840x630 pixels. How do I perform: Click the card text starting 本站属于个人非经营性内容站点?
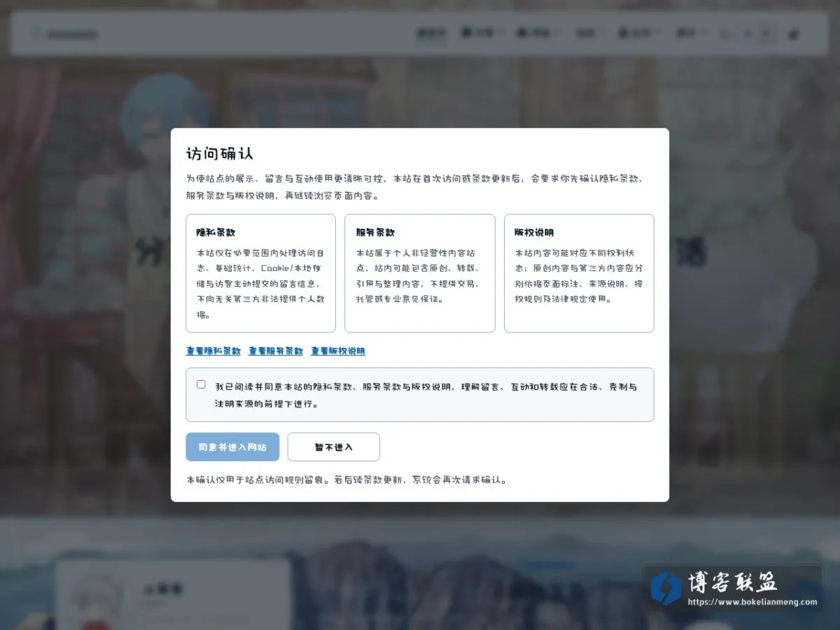[x=420, y=276]
